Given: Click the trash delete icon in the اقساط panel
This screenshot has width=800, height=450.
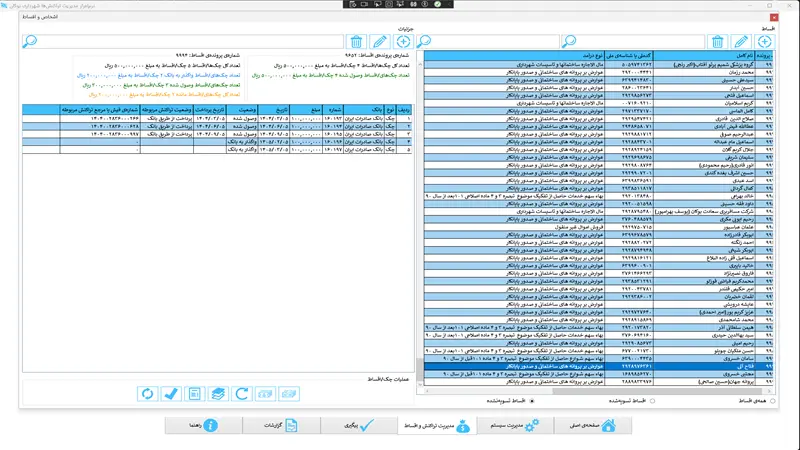Looking at the screenshot, I should (x=716, y=41).
